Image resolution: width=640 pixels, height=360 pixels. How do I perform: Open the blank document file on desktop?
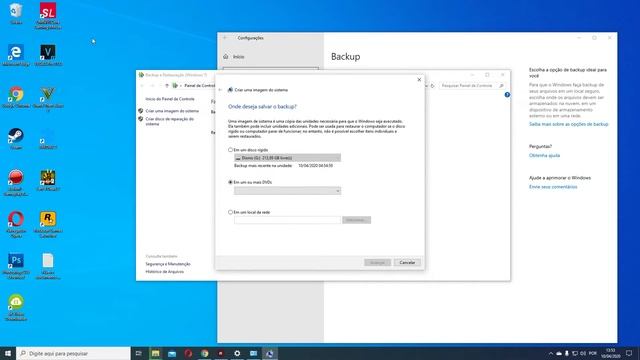tap(48, 266)
